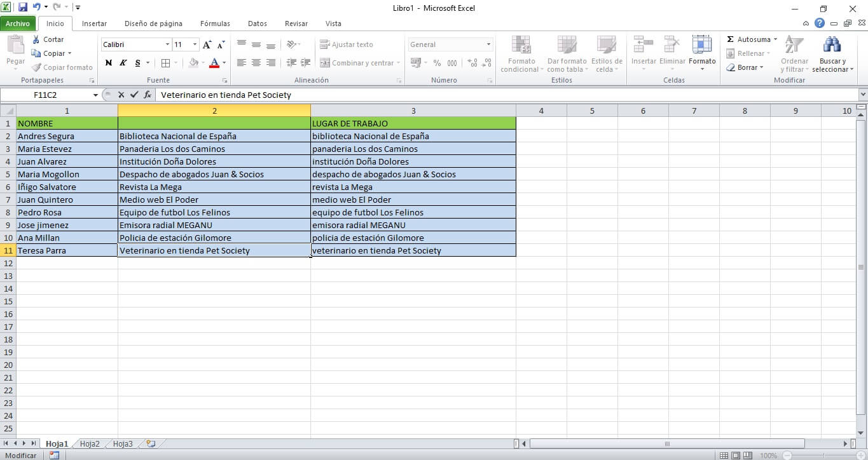Cut the selection with the Cortar scissors
The image size is (868, 460).
pyautogui.click(x=48, y=39)
